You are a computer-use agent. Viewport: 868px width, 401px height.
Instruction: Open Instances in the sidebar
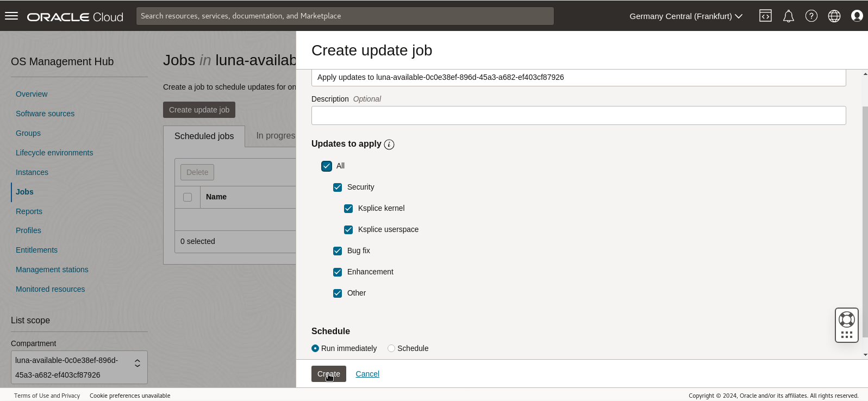(32, 172)
